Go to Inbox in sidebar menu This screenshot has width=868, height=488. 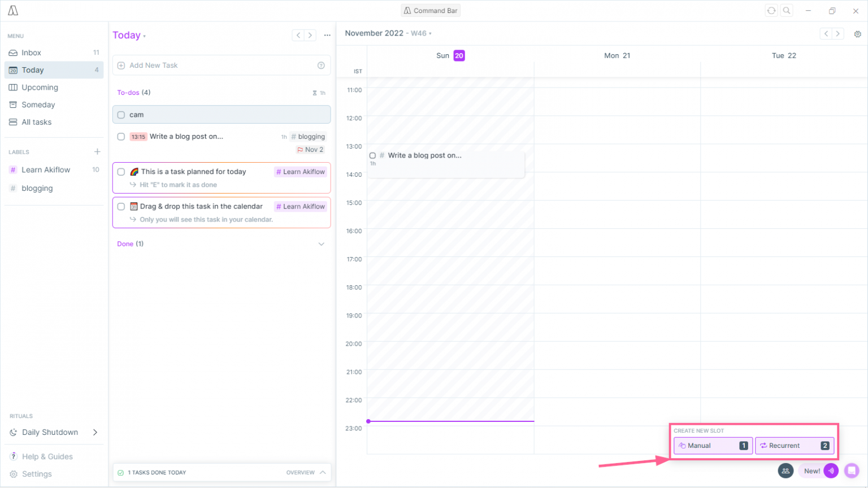point(32,53)
